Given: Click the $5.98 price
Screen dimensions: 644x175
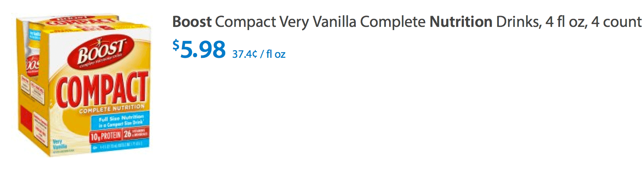Looking at the screenshot, I should pyautogui.click(x=203, y=49).
